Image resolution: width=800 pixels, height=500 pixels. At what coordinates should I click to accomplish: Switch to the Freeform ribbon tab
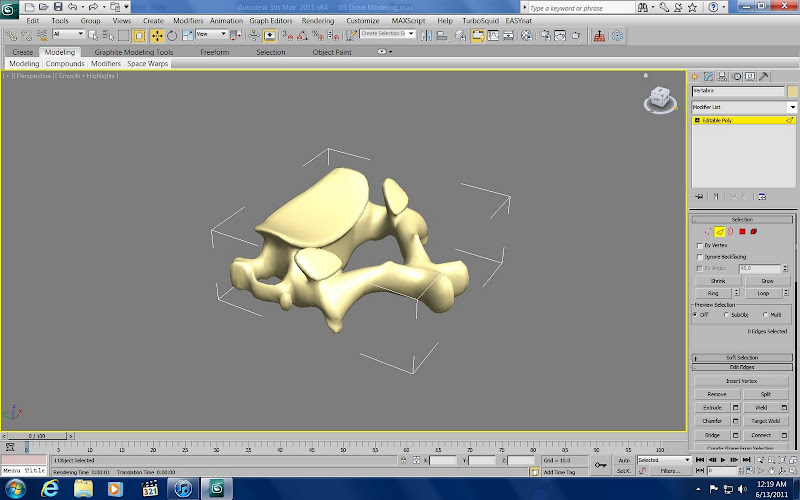214,52
